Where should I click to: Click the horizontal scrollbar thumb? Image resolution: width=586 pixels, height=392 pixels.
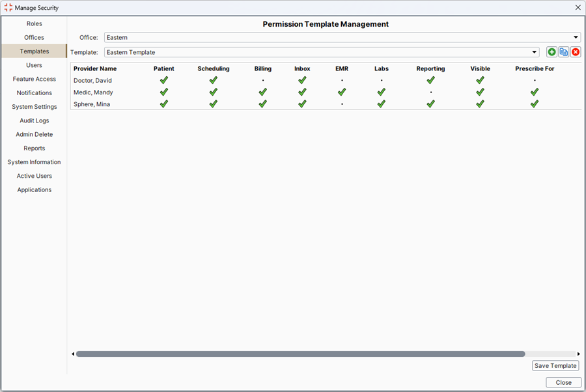(300, 354)
